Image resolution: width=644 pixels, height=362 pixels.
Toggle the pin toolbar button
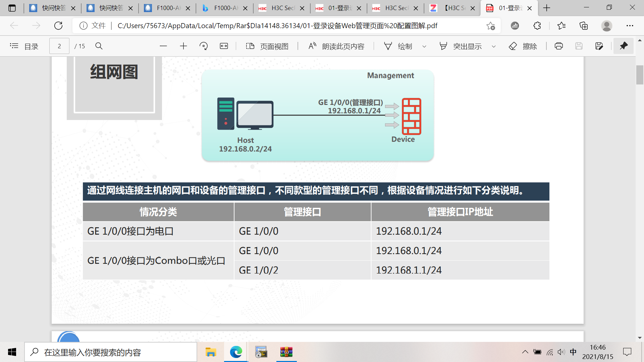pyautogui.click(x=624, y=46)
